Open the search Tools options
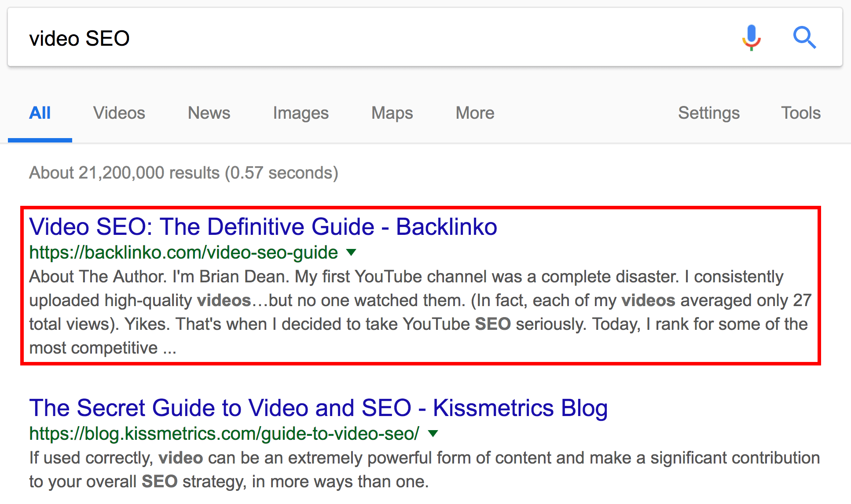Viewport: 851px width, 504px height. (801, 113)
